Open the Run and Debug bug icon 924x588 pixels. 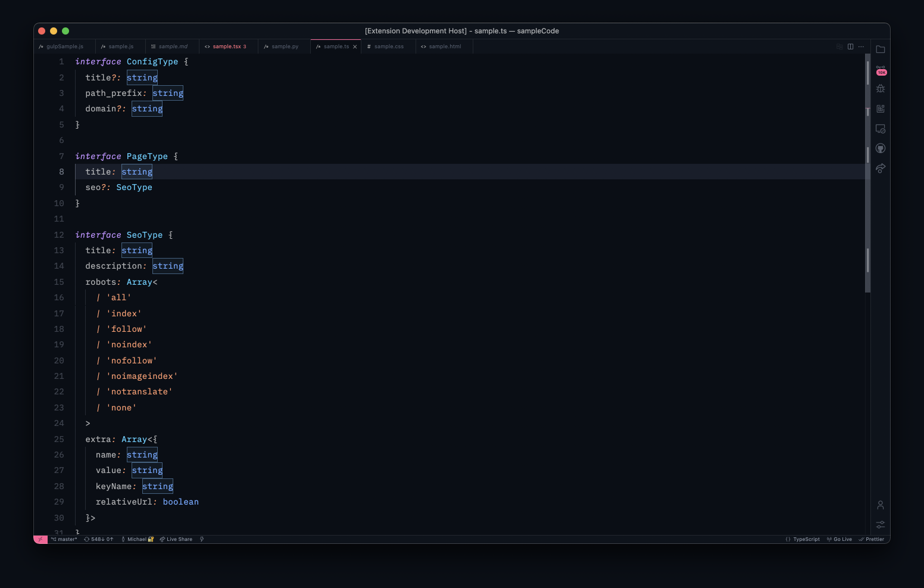click(881, 89)
